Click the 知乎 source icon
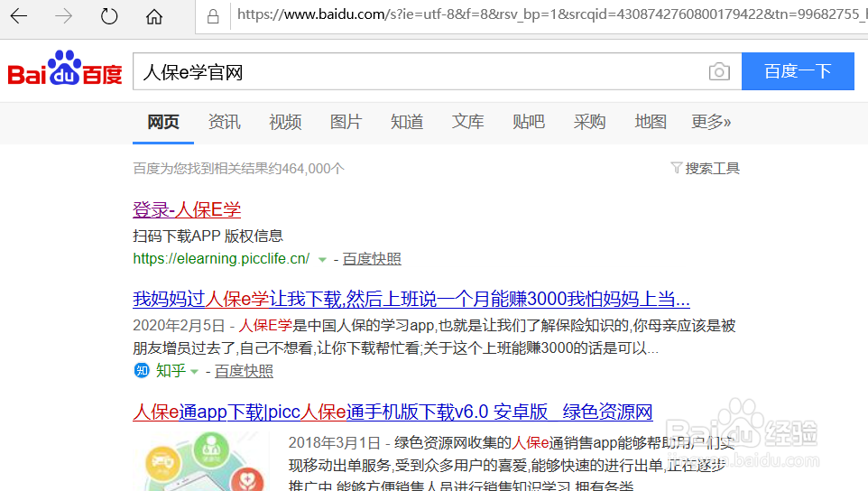This screenshot has width=868, height=491. pyautogui.click(x=142, y=370)
